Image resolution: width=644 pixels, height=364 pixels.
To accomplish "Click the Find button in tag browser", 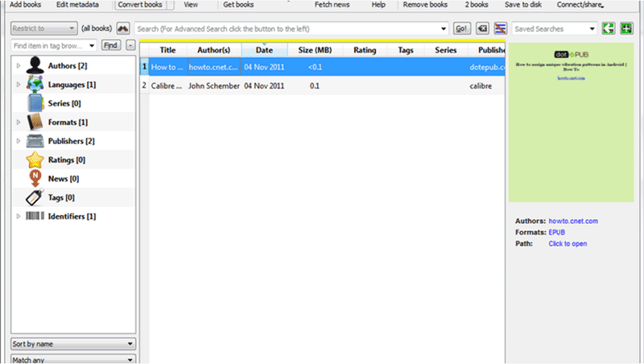I will pos(110,45).
